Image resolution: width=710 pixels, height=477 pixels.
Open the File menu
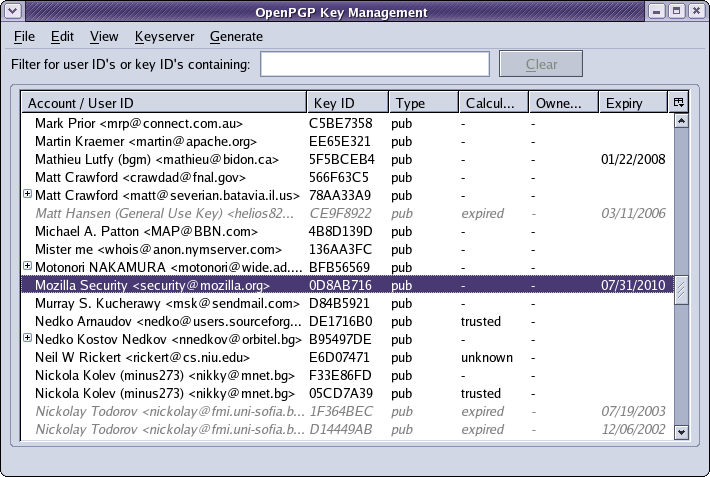(x=24, y=36)
